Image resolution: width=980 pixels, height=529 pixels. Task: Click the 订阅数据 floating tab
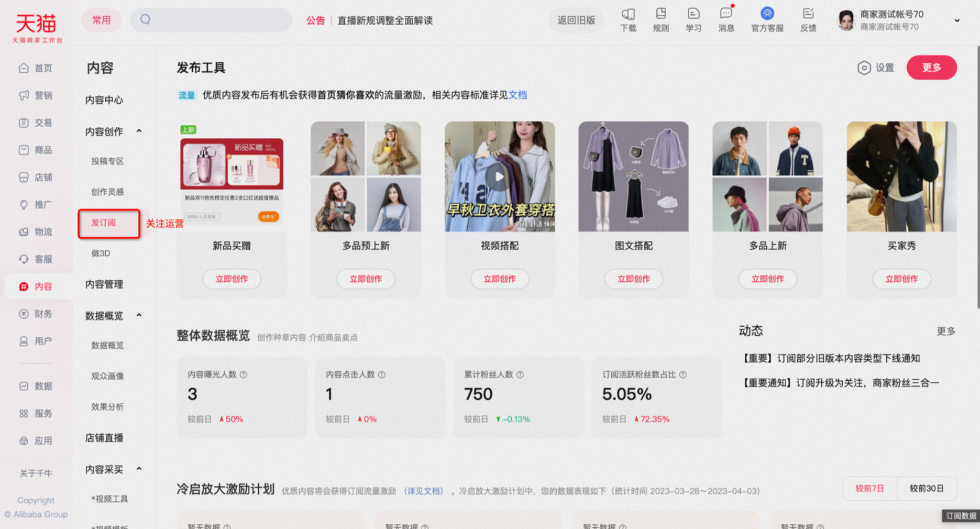tap(961, 516)
